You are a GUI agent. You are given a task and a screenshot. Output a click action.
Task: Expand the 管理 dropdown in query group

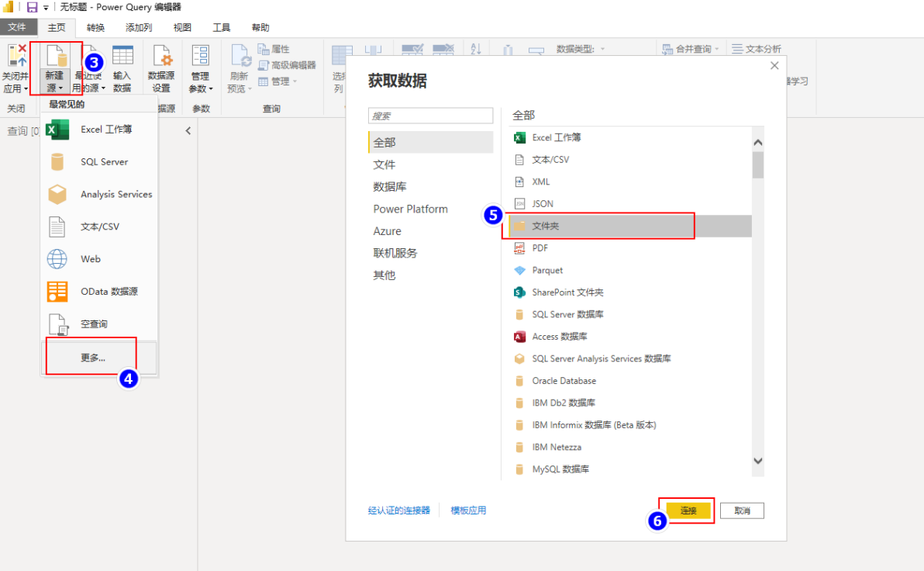295,81
